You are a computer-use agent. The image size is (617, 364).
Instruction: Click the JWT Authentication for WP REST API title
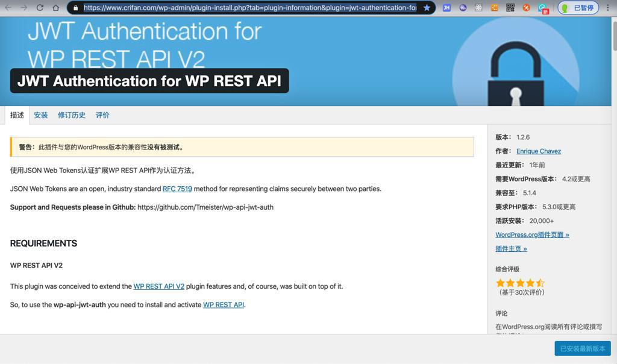tap(149, 81)
